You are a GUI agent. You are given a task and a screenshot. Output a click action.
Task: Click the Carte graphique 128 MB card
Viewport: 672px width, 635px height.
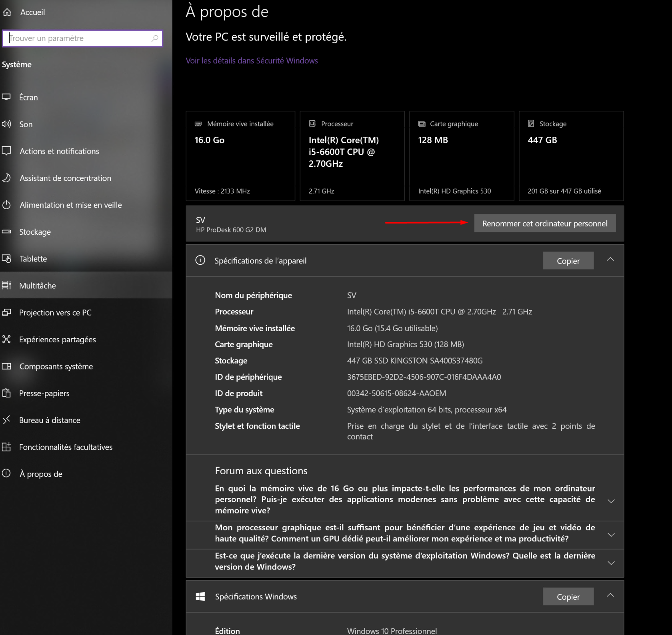tap(462, 156)
